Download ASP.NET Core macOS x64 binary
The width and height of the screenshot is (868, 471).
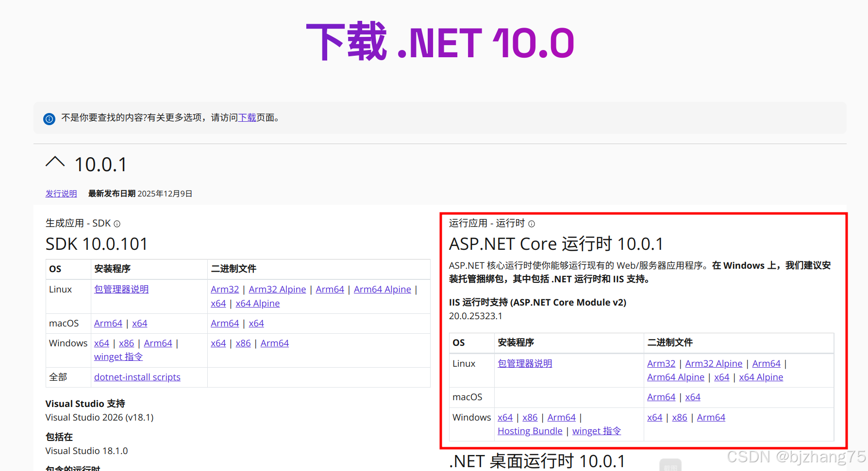[693, 397]
